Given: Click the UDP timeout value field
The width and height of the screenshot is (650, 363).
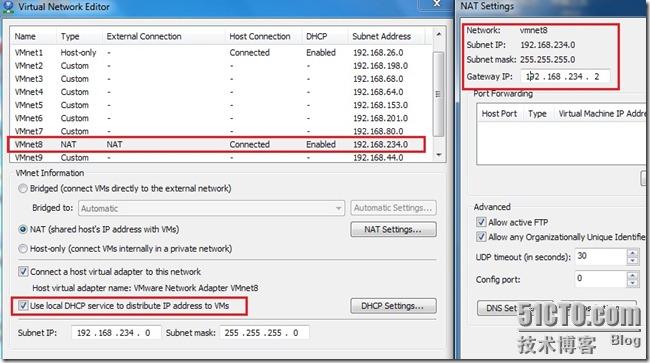Looking at the screenshot, I should [600, 257].
